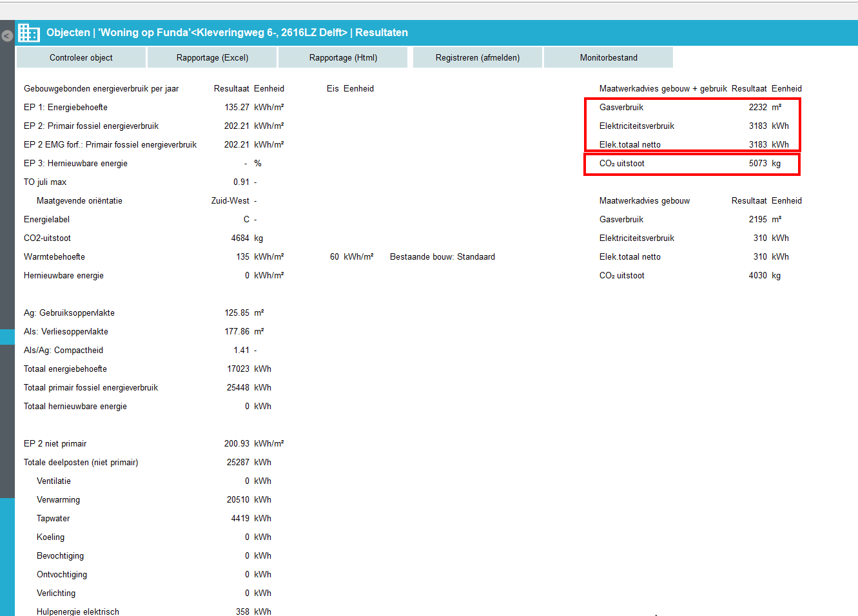
Task: Select the highlighted CO₂ uitstoot 5073 value
Action: tap(757, 164)
